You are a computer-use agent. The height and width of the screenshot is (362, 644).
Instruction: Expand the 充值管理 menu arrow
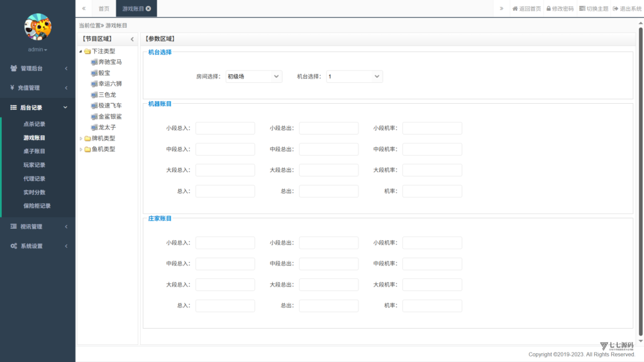[x=66, y=88]
